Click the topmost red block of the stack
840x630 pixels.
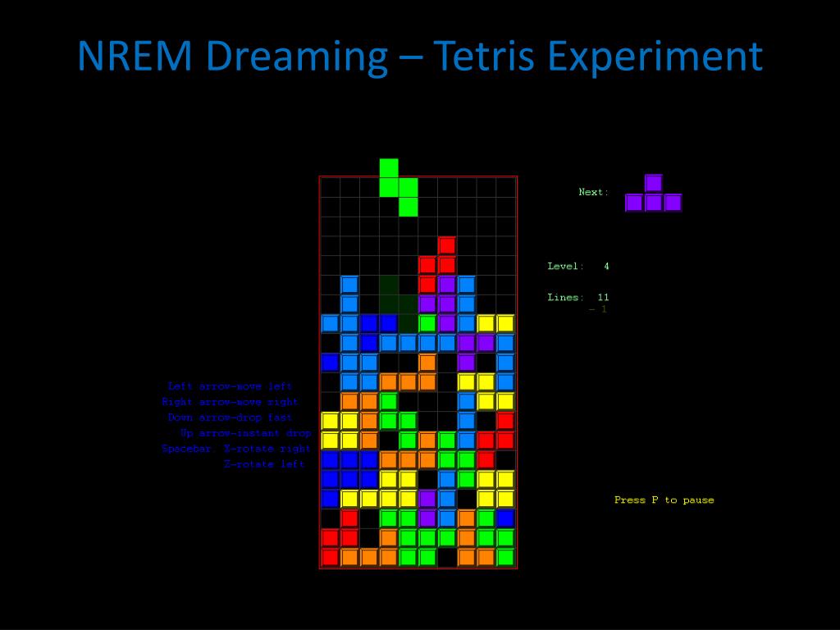[x=447, y=245]
